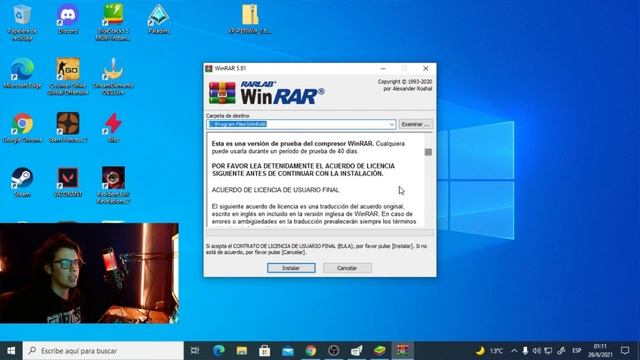Select the VALORANT desktop shortcut
The height and width of the screenshot is (360, 640).
click(x=68, y=182)
